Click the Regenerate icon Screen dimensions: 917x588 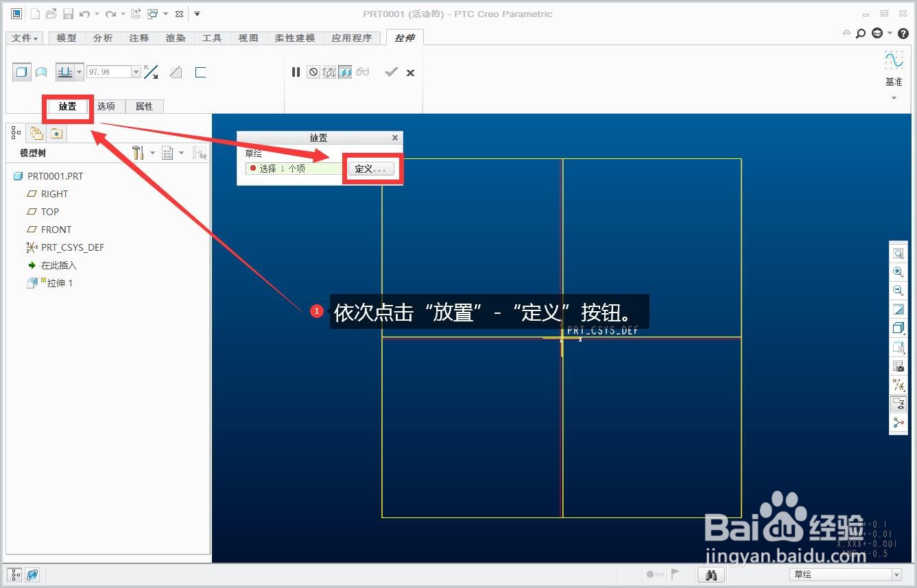tap(136, 14)
